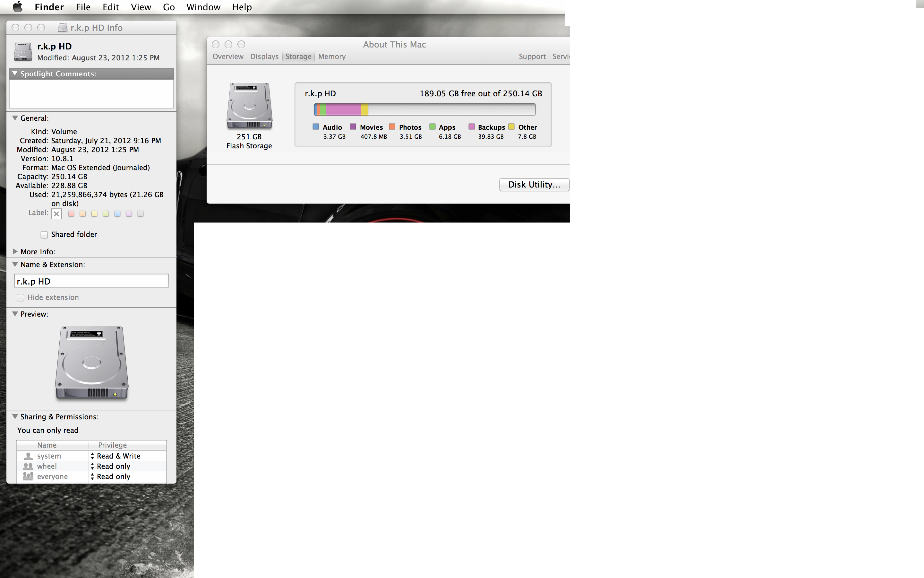
Task: Choose the gray label color
Action: point(141,213)
